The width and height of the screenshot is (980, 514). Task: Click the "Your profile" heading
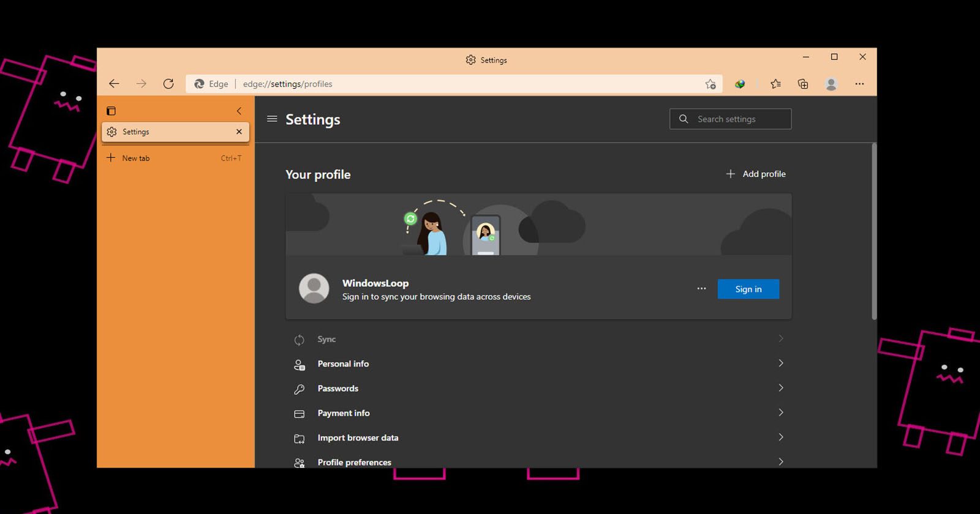318,174
